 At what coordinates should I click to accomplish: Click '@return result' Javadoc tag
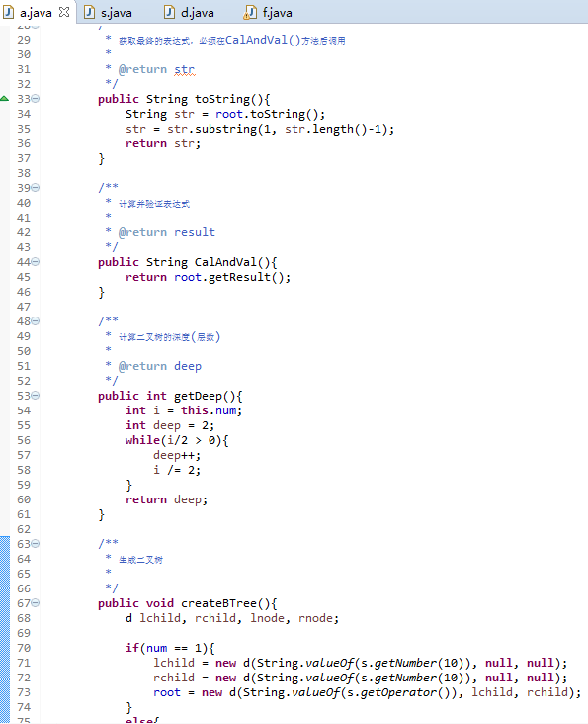click(166, 232)
